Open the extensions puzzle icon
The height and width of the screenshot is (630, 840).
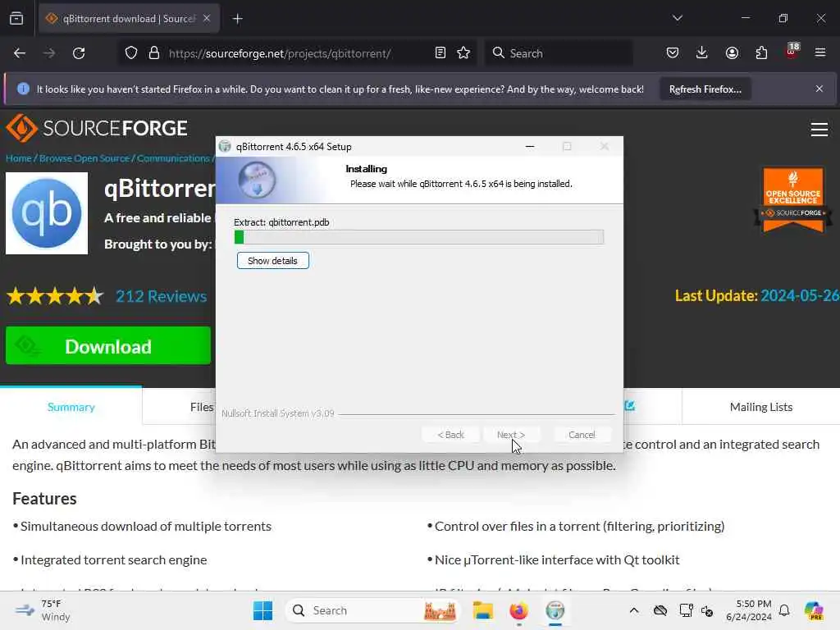click(761, 53)
